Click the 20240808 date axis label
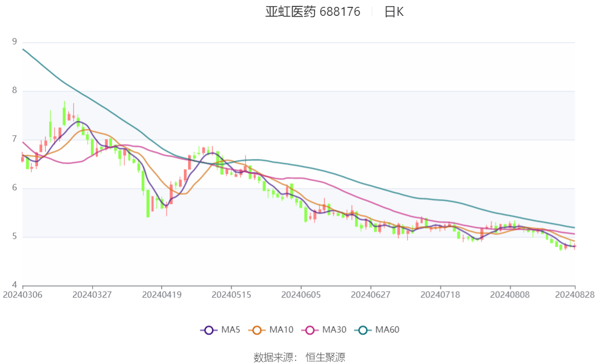This screenshot has width=599, height=364. pyautogui.click(x=510, y=295)
